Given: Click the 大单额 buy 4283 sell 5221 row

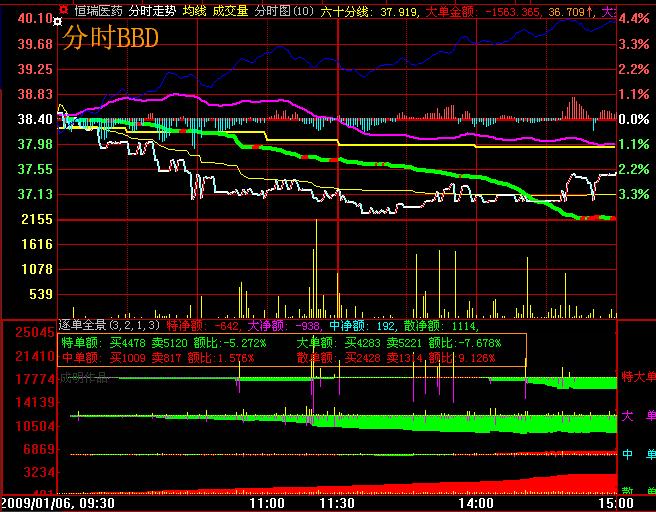Looking at the screenshot, I should (x=399, y=343).
